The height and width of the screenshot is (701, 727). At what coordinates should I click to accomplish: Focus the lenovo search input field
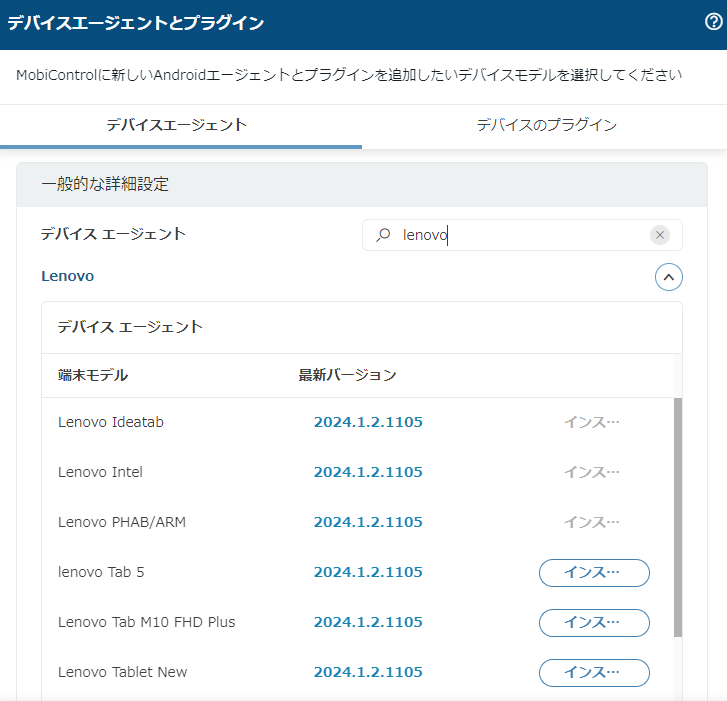click(522, 235)
